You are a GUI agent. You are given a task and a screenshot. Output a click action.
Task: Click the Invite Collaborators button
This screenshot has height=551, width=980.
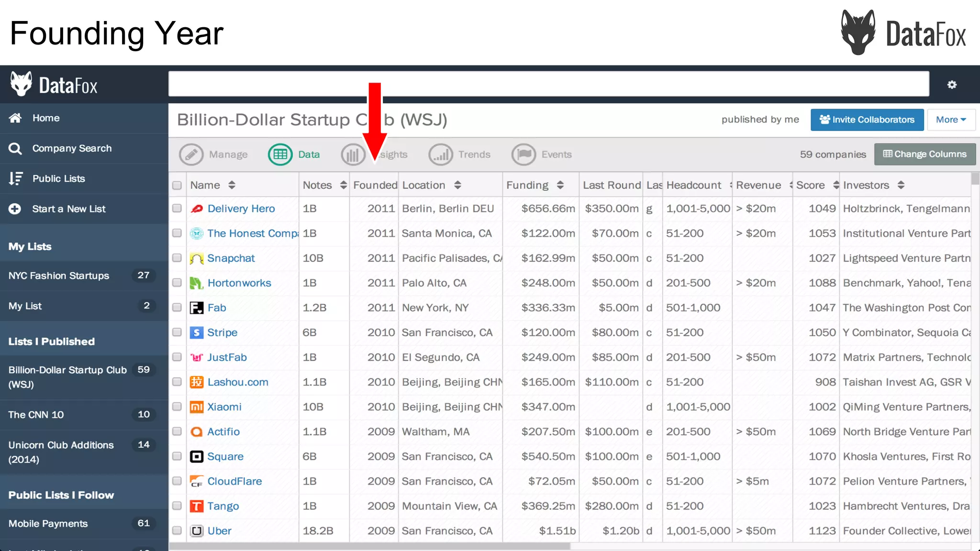click(x=867, y=120)
